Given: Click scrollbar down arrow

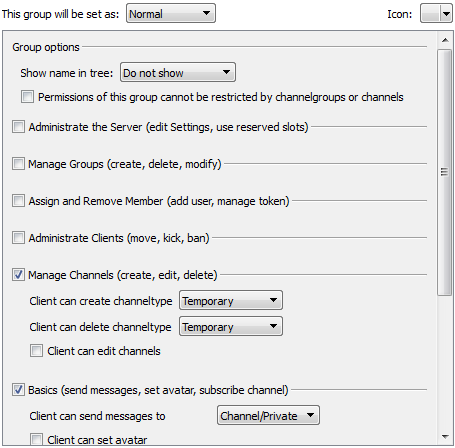Looking at the screenshot, I should [x=445, y=436].
